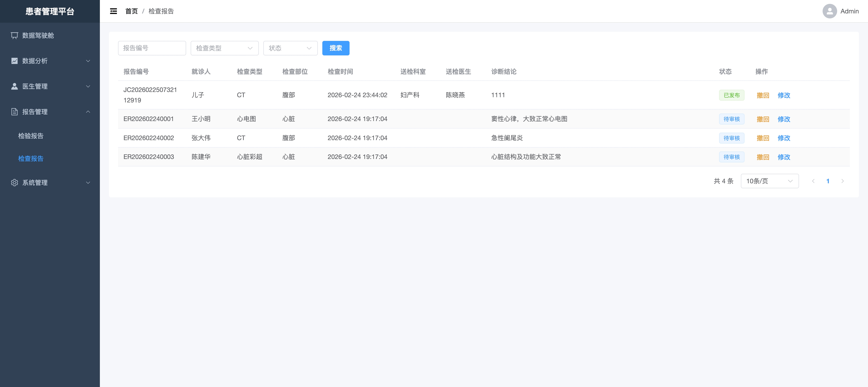Screen dimensions: 868x387
Task: Open 数据驾驶舱 in the sidebar
Action: point(50,35)
